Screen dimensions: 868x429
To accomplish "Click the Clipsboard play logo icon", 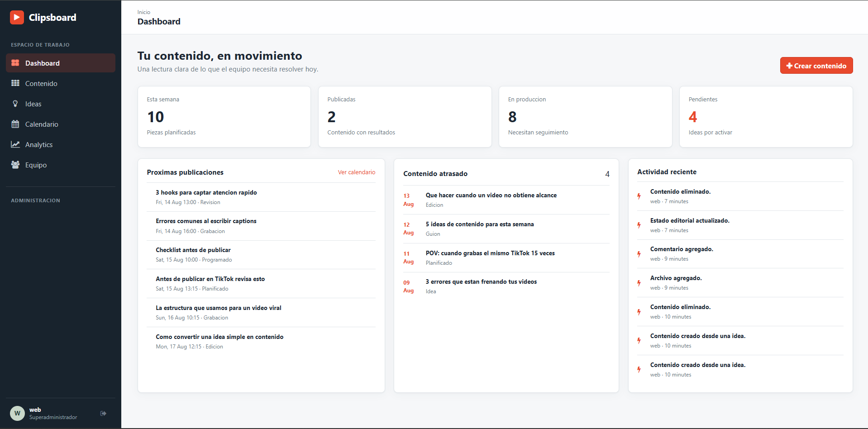I will 17,17.
